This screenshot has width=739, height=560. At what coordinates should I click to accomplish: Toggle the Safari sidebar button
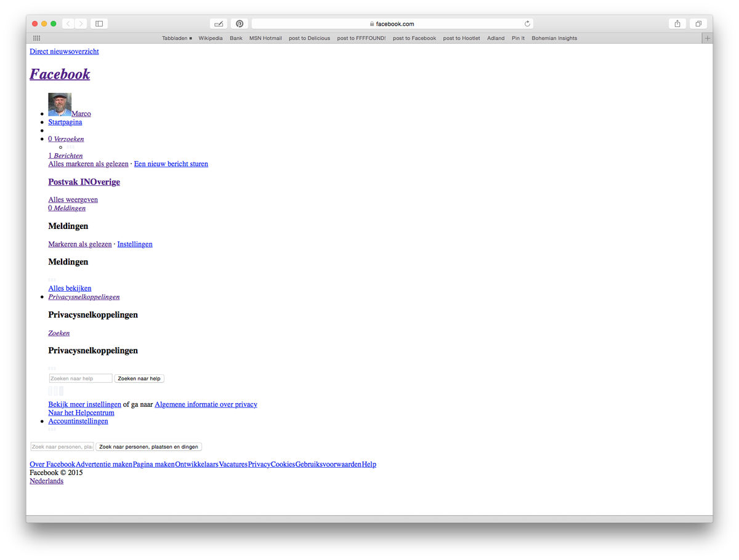pyautogui.click(x=99, y=23)
